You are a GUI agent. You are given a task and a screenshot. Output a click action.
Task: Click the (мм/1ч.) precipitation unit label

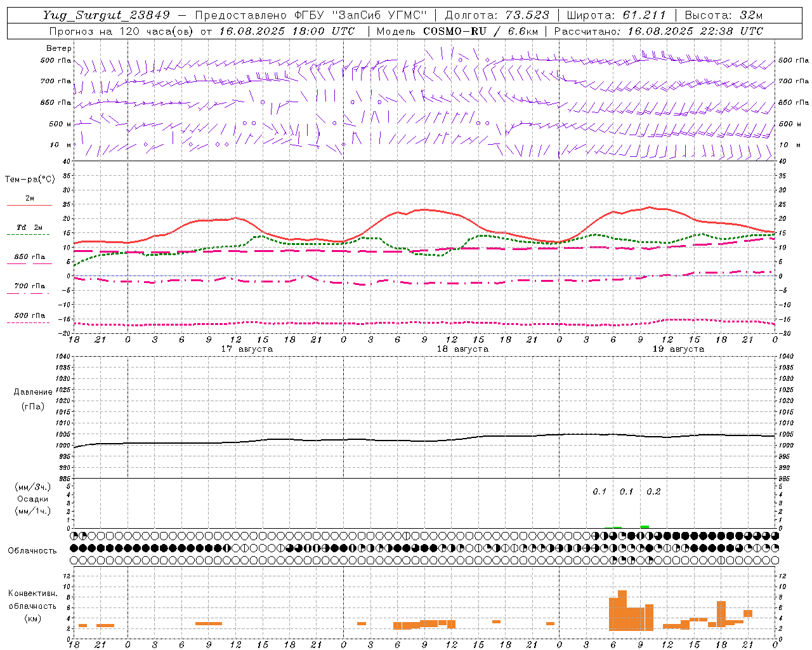coord(33,511)
